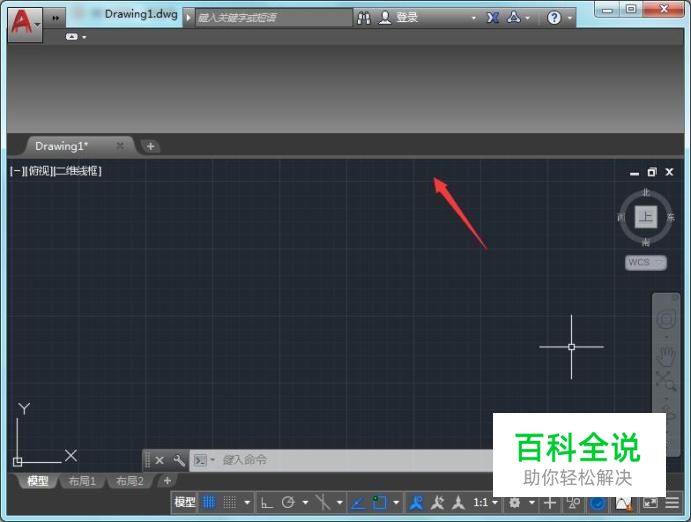
Task: Restore the drawing viewport window
Action: pos(652,172)
